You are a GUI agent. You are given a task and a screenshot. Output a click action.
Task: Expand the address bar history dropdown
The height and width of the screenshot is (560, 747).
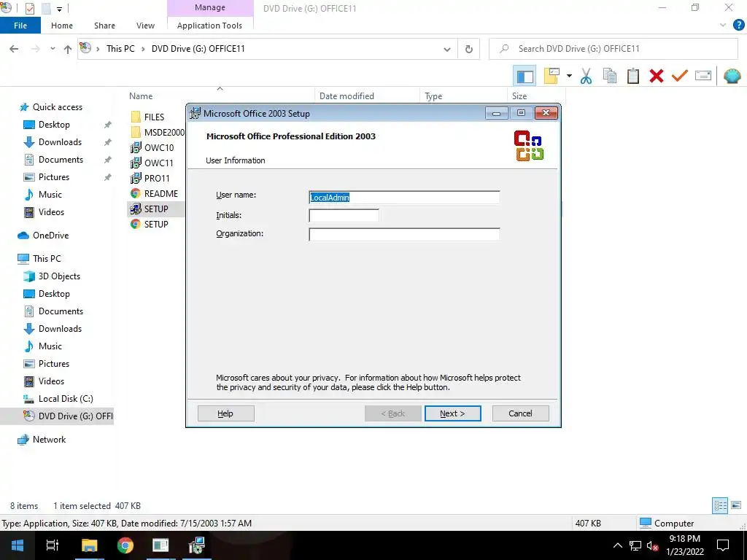[x=447, y=49]
